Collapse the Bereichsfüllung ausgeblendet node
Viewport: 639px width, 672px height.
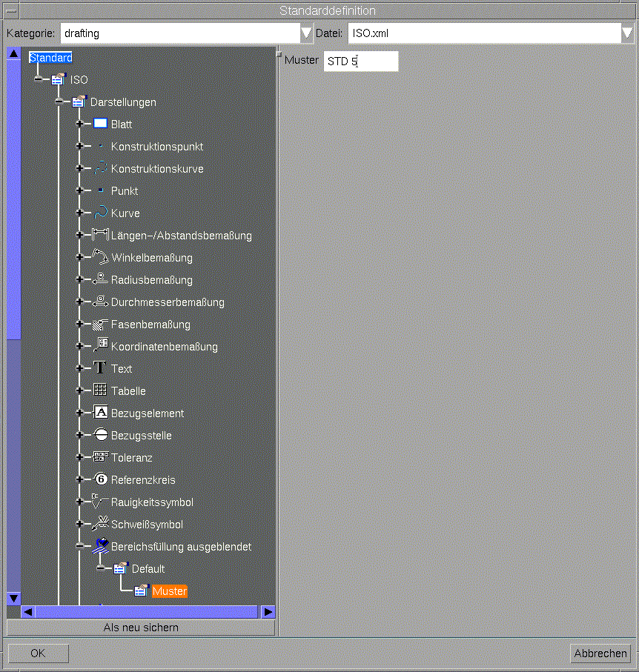click(x=79, y=546)
